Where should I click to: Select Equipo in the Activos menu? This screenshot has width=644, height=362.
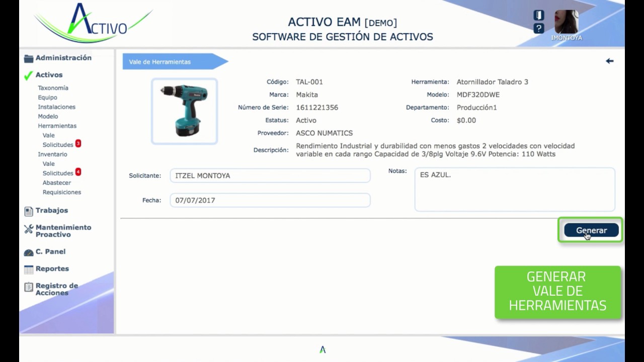[x=47, y=98]
